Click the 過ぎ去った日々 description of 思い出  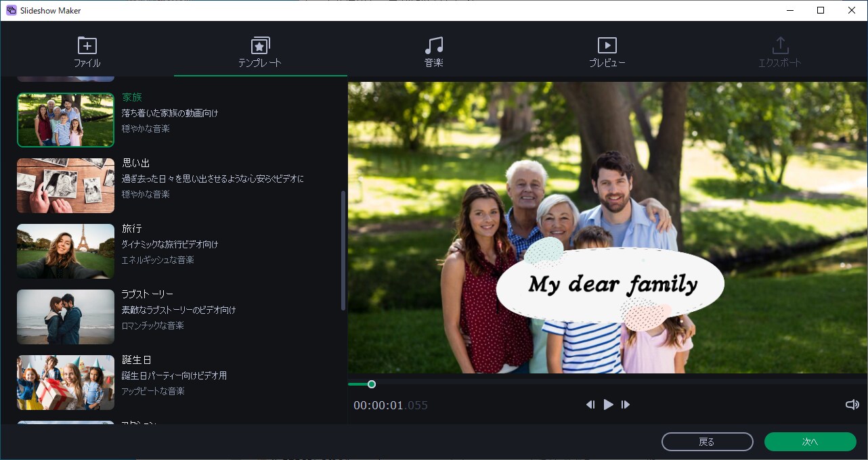click(x=213, y=179)
